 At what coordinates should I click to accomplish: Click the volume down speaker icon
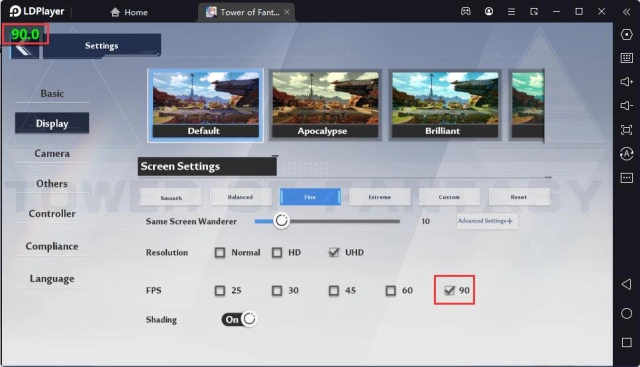[627, 106]
